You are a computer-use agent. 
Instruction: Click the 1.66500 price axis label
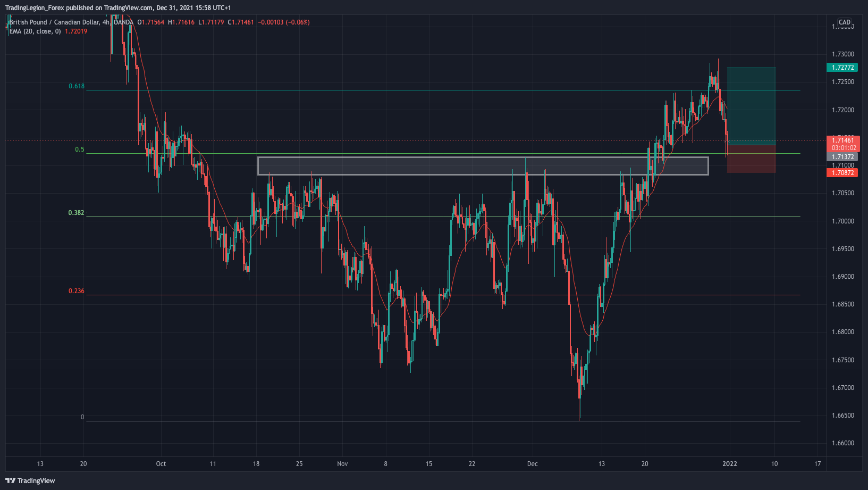click(843, 416)
